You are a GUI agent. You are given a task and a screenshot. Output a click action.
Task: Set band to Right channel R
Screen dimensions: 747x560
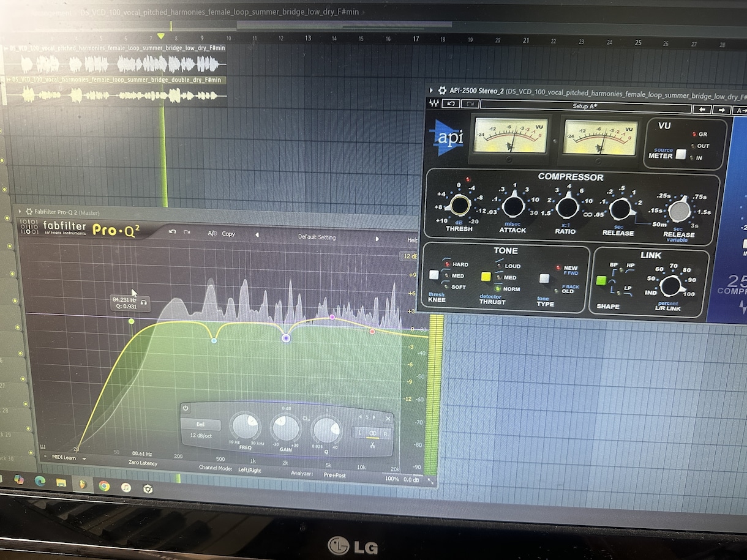point(385,433)
